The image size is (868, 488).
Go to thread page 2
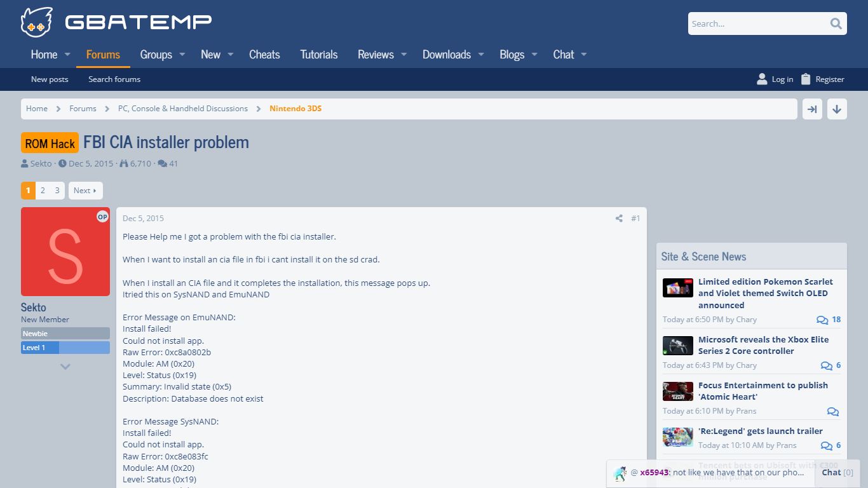[x=43, y=191]
